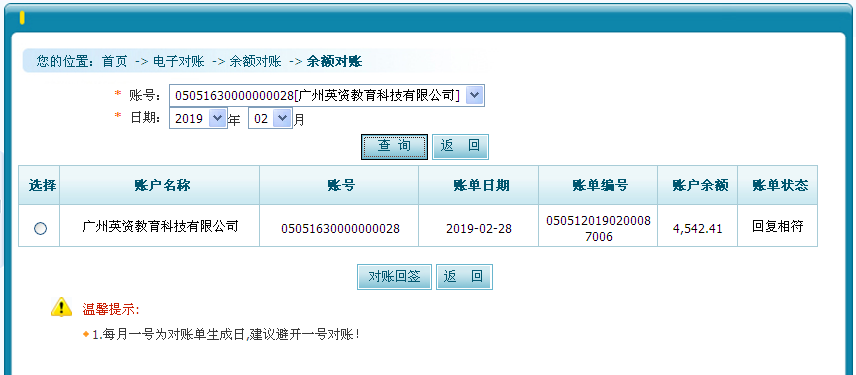The height and width of the screenshot is (375, 856).
Task: Open 电子对账 breadcrumb link
Action: [179, 61]
